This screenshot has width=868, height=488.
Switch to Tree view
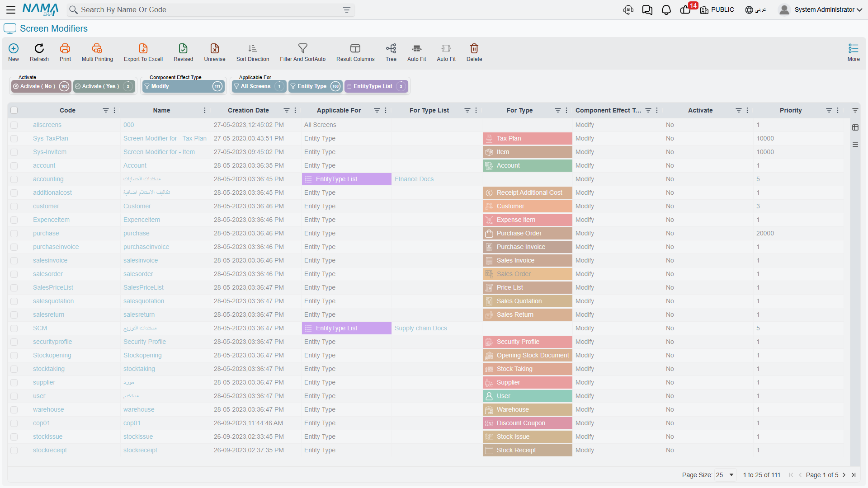[391, 48]
